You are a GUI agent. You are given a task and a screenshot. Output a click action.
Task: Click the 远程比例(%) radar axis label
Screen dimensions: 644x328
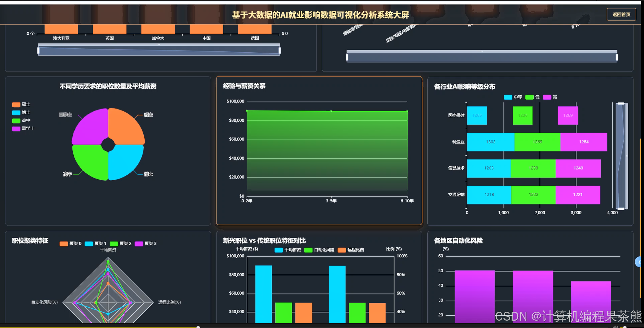(170, 302)
